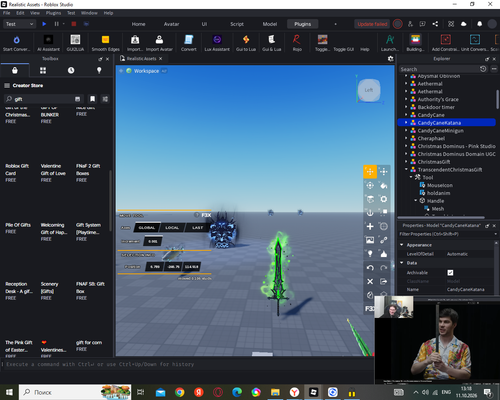Click the Left view selector face

369,90
